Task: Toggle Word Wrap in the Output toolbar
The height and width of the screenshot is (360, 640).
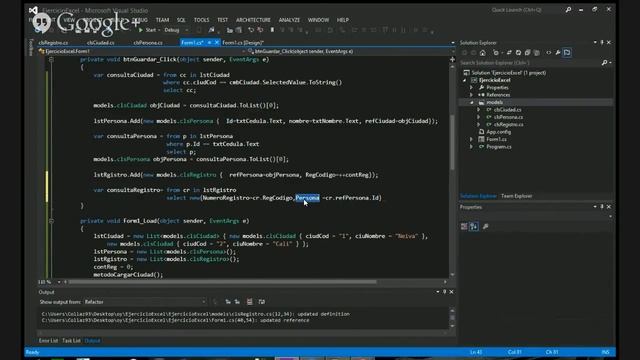Action: [x=262, y=302]
